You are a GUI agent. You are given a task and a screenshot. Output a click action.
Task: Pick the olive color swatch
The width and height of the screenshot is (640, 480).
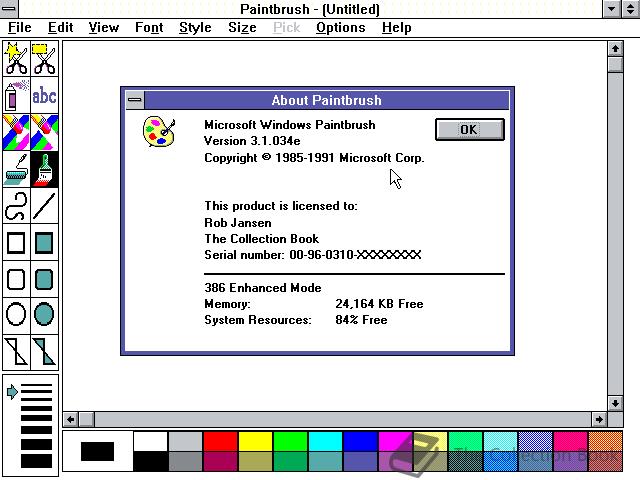tap(256, 461)
